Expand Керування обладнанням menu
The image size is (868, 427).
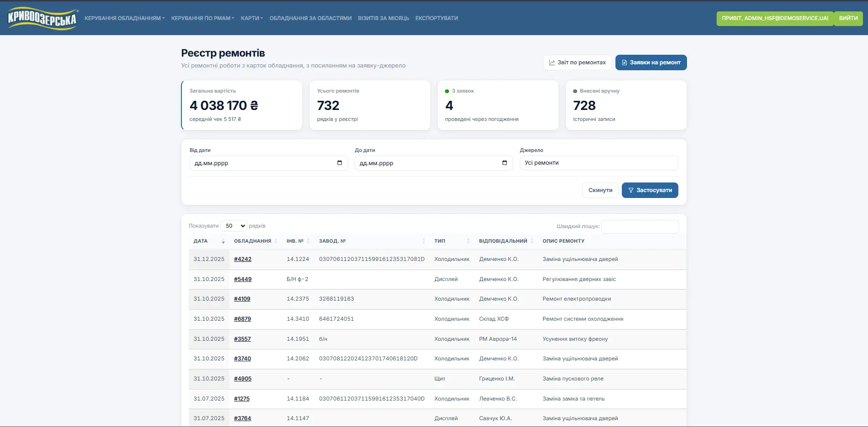(x=124, y=18)
